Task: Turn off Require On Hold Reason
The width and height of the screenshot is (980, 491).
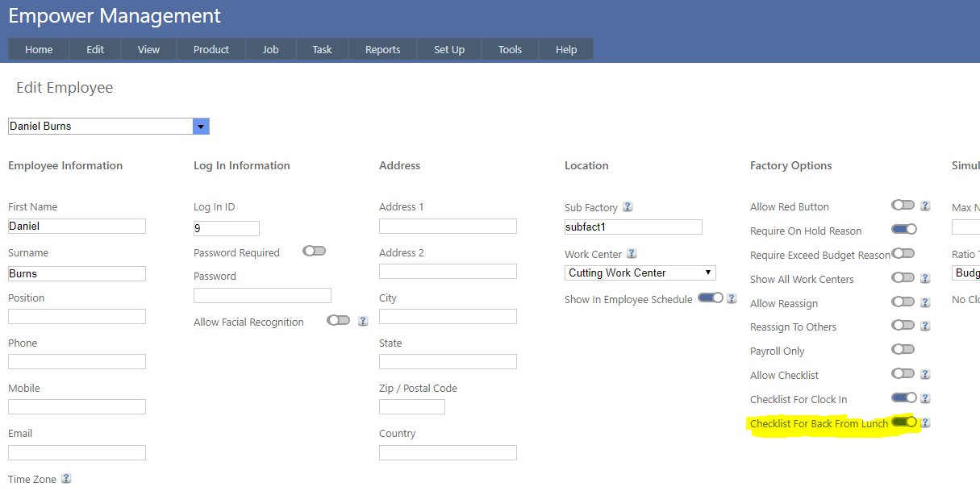Action: (x=903, y=230)
